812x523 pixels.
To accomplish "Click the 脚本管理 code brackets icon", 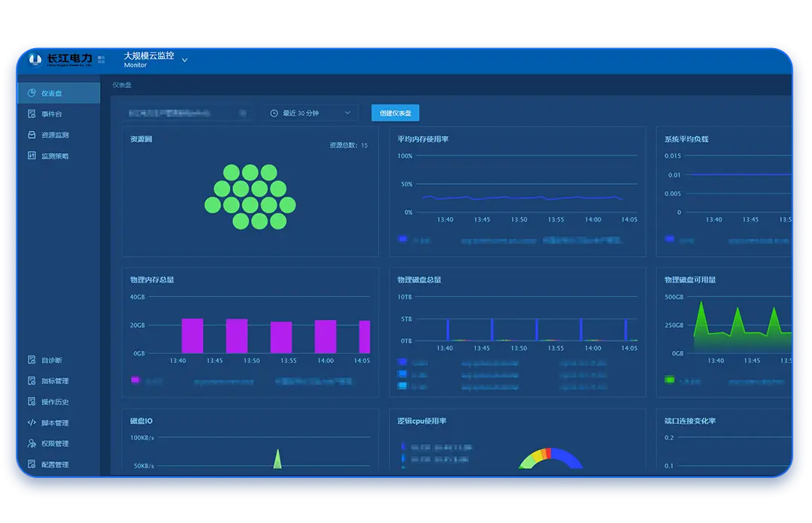I will click(x=32, y=423).
